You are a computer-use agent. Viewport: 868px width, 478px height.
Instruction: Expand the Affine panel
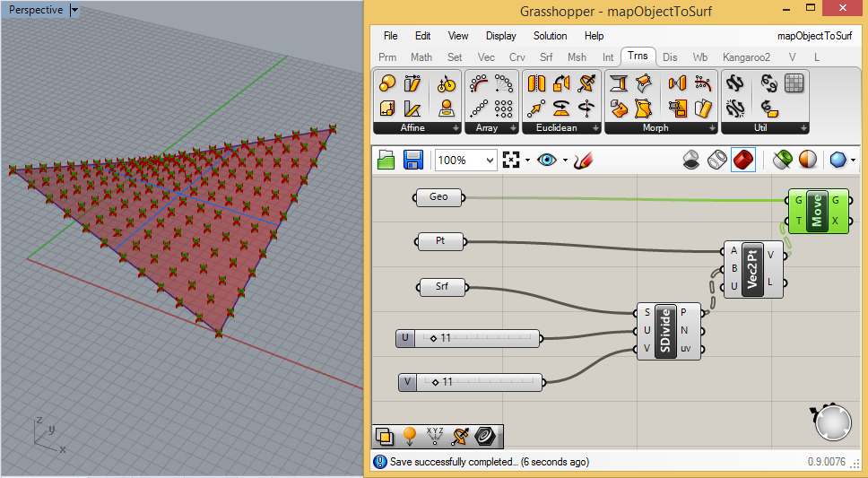pos(455,128)
